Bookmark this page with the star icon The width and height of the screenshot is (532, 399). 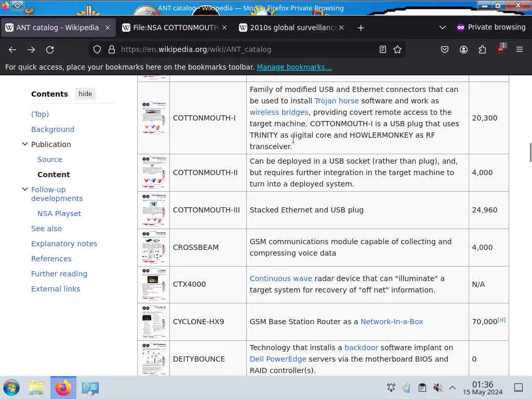tap(397, 49)
